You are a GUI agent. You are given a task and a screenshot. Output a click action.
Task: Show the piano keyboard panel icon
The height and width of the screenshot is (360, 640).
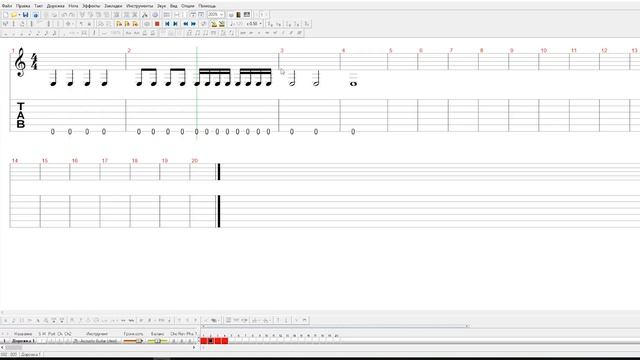pos(247,15)
